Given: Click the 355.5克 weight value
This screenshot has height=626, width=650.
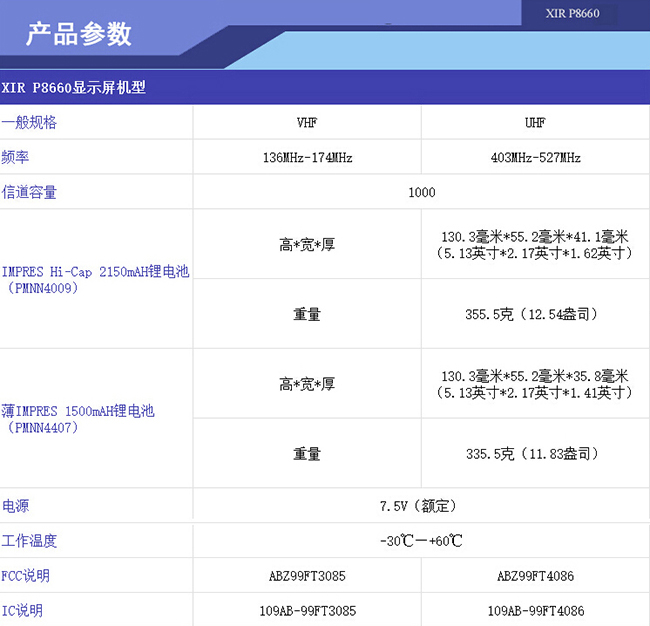Looking at the screenshot, I should click(532, 314).
